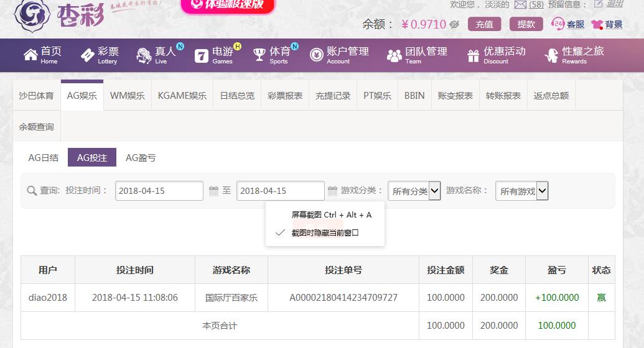The image size is (644, 348).
Task: Click the 提款 withdraw button
Action: (x=526, y=24)
